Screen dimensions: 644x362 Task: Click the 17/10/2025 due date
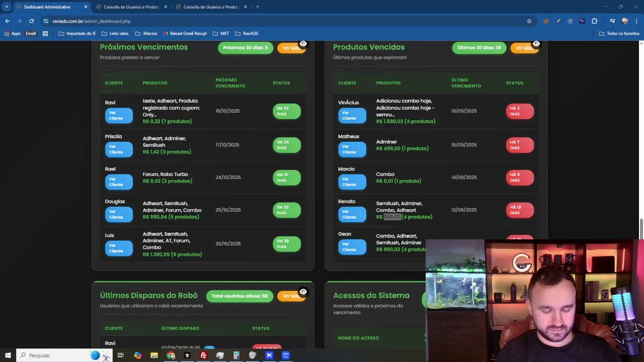tap(227, 145)
